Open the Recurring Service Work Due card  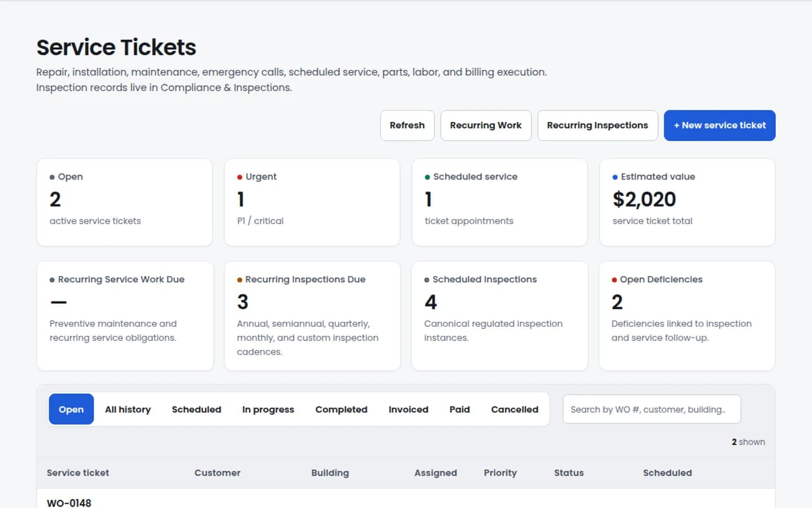coord(125,316)
